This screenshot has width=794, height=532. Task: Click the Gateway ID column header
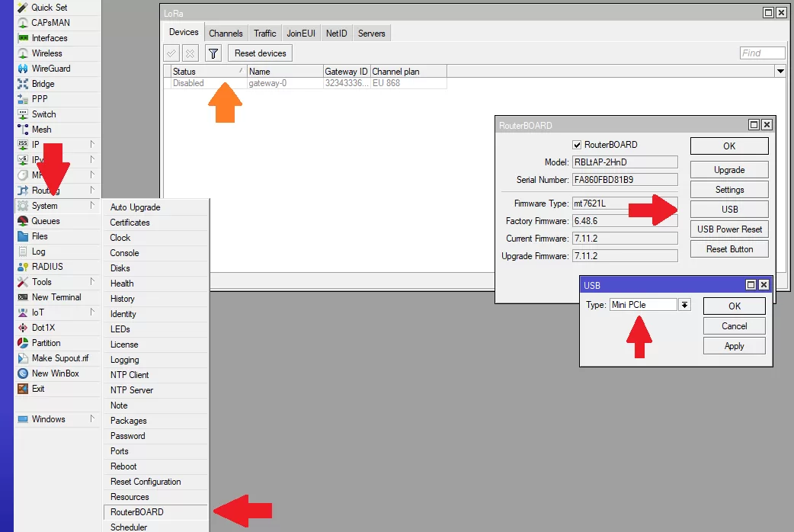pyautogui.click(x=347, y=72)
